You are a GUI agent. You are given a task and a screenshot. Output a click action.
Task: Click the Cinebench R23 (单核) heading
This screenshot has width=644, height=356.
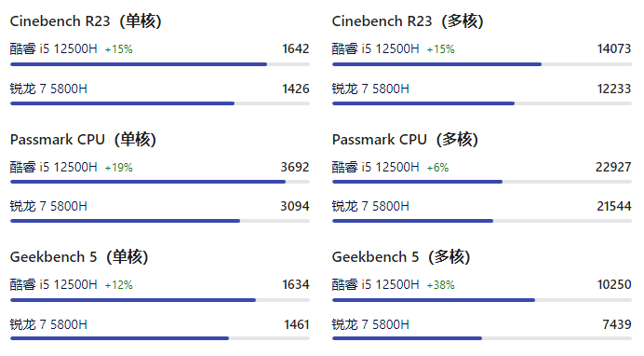[x=86, y=21]
